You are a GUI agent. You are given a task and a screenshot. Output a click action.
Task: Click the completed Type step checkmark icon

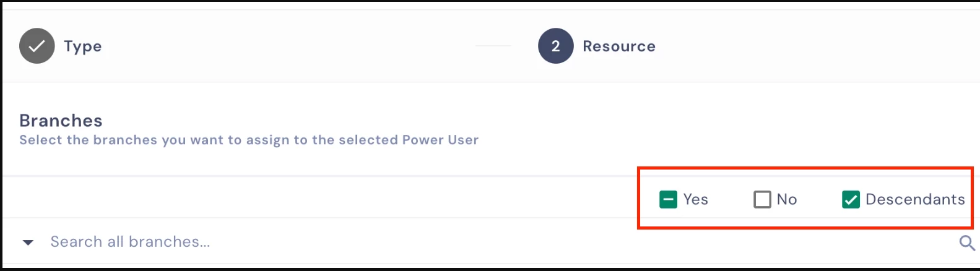[x=37, y=46]
